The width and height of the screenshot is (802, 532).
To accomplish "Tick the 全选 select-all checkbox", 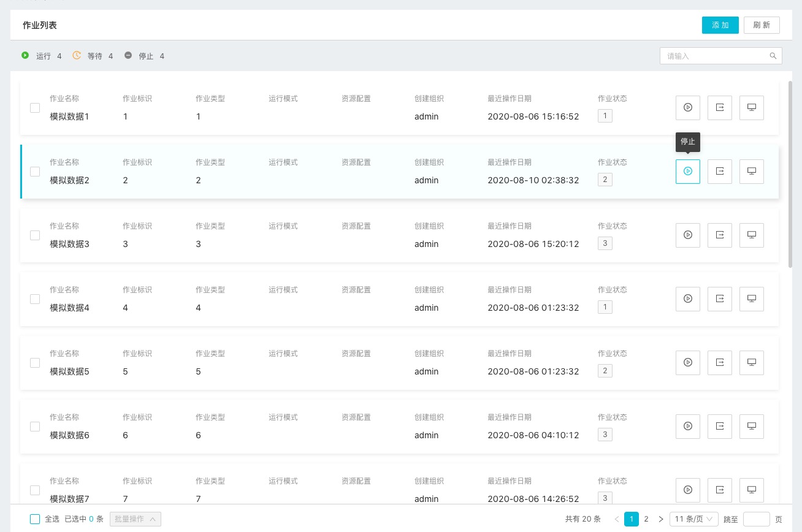I will 35,519.
